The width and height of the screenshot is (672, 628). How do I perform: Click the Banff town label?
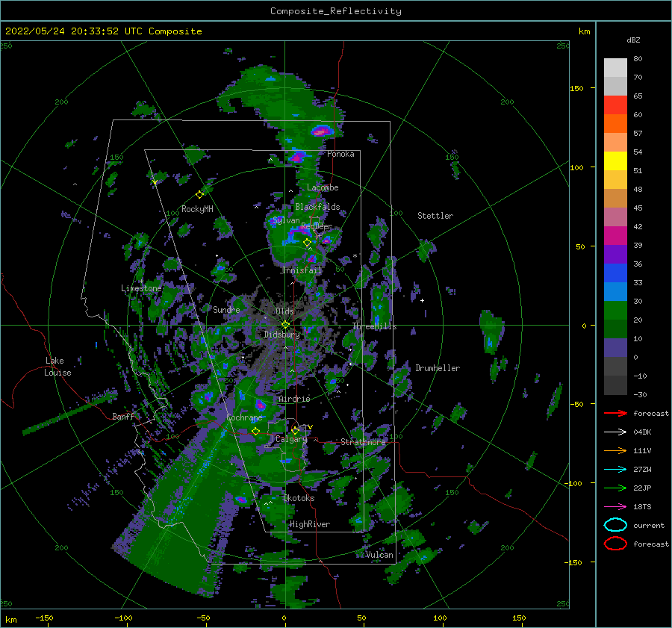tap(123, 416)
